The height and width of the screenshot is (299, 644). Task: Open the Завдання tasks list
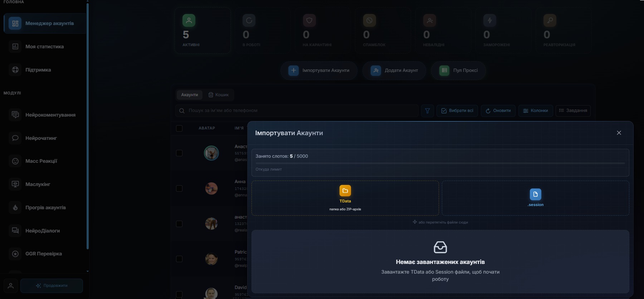pyautogui.click(x=573, y=111)
